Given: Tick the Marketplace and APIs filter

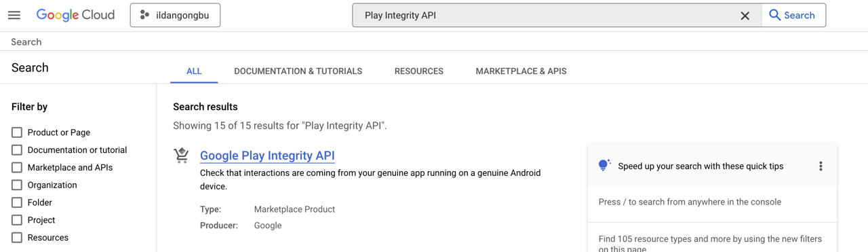Looking at the screenshot, I should [x=17, y=168].
